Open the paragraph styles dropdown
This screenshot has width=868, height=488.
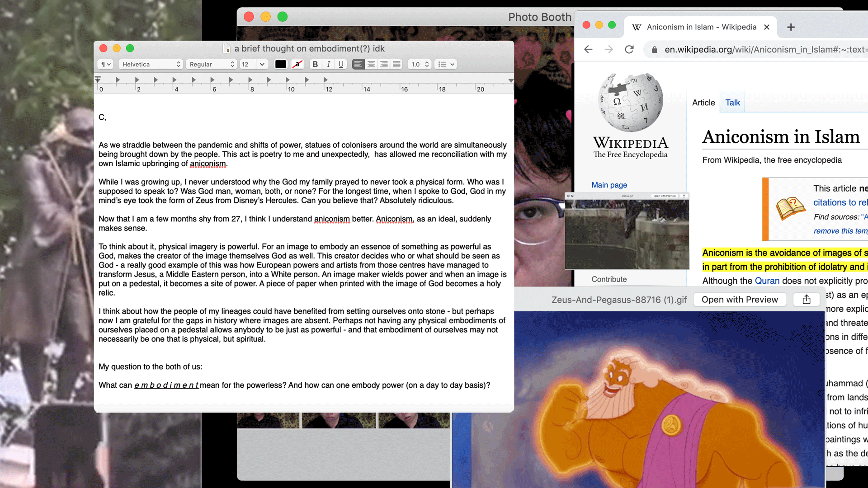click(x=105, y=64)
